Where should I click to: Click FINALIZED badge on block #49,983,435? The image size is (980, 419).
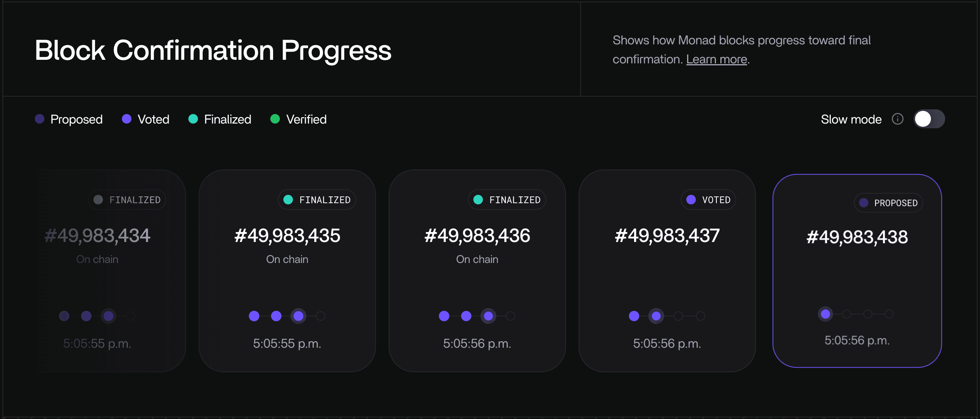pos(317,200)
